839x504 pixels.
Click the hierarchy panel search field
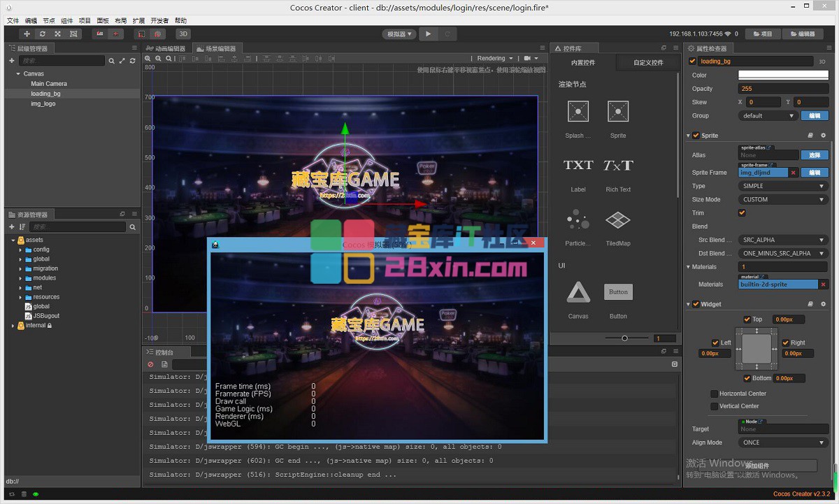pyautogui.click(x=62, y=61)
